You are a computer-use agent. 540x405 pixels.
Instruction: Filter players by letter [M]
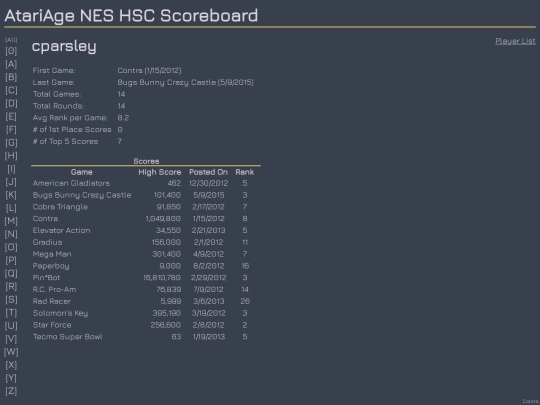[x=11, y=221]
